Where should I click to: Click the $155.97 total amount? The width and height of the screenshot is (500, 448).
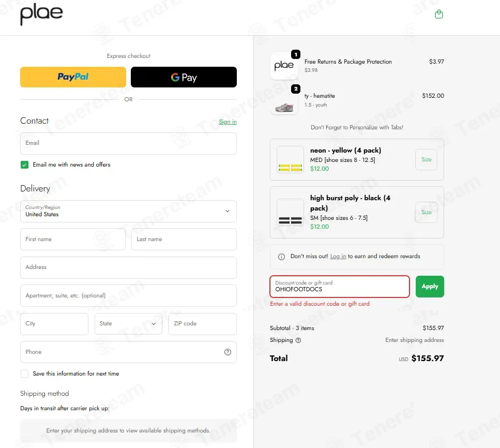click(427, 359)
